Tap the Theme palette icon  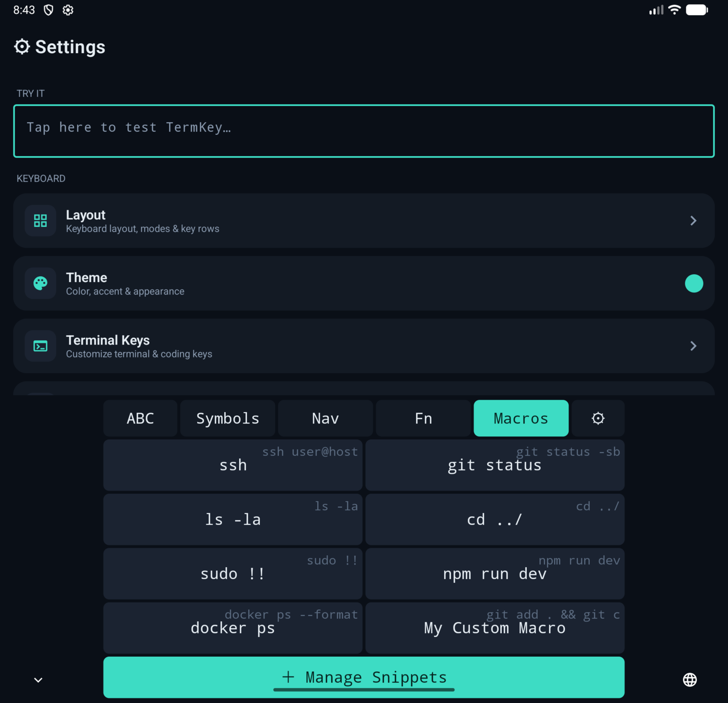[41, 283]
